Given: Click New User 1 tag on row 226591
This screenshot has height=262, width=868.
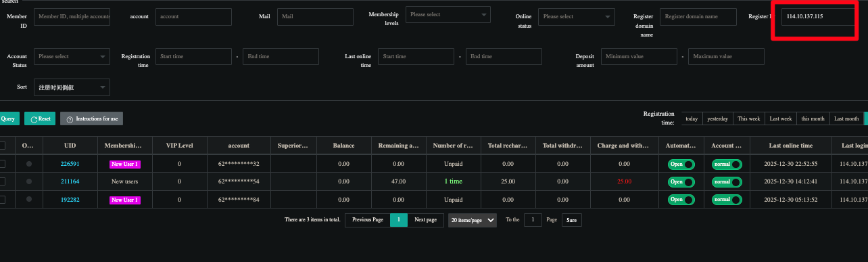Looking at the screenshot, I should [125, 164].
